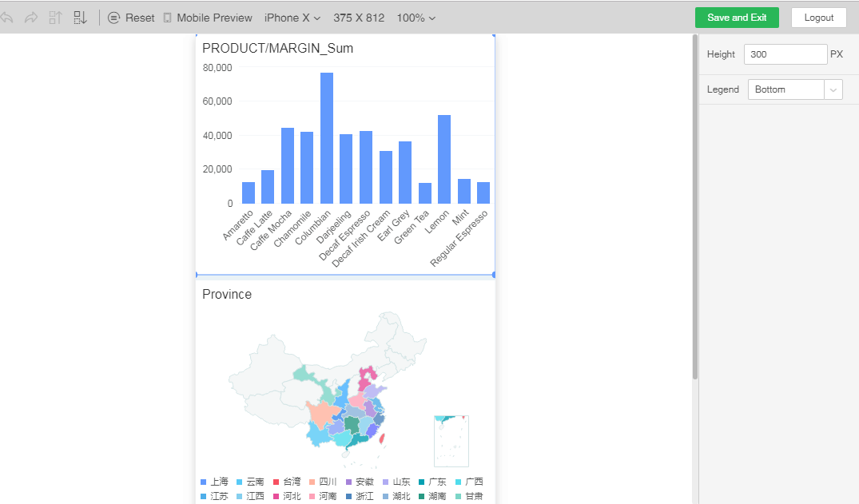Click the South China Sea inset map

coord(451,441)
